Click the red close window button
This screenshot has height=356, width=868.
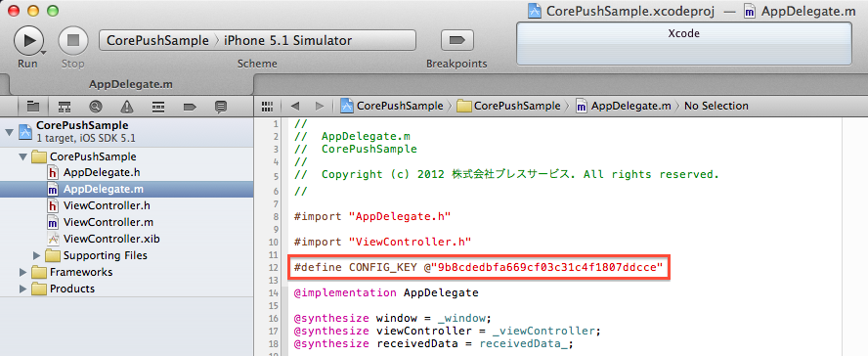14,11
